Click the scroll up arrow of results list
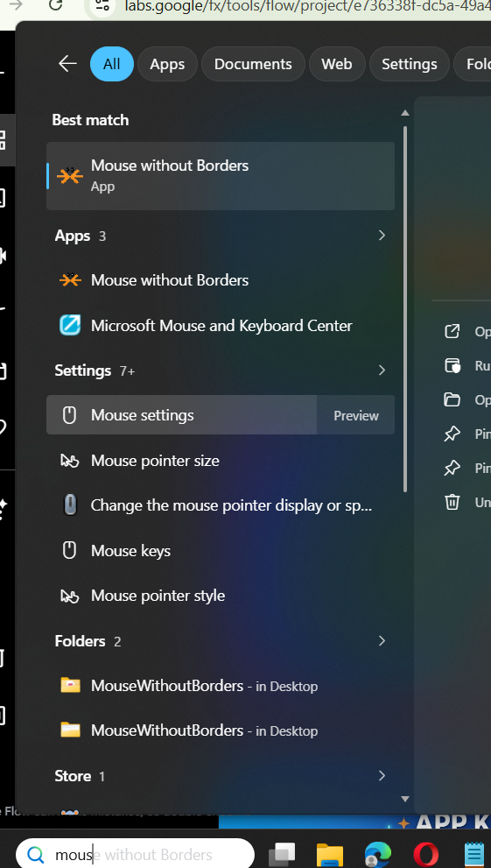Viewport: 491px width, 868px height. [x=404, y=113]
